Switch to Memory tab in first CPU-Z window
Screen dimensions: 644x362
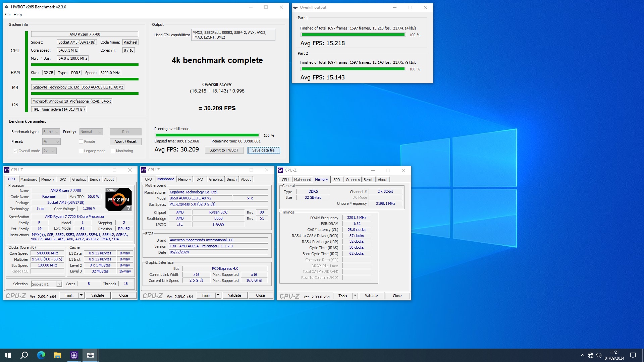48,179
